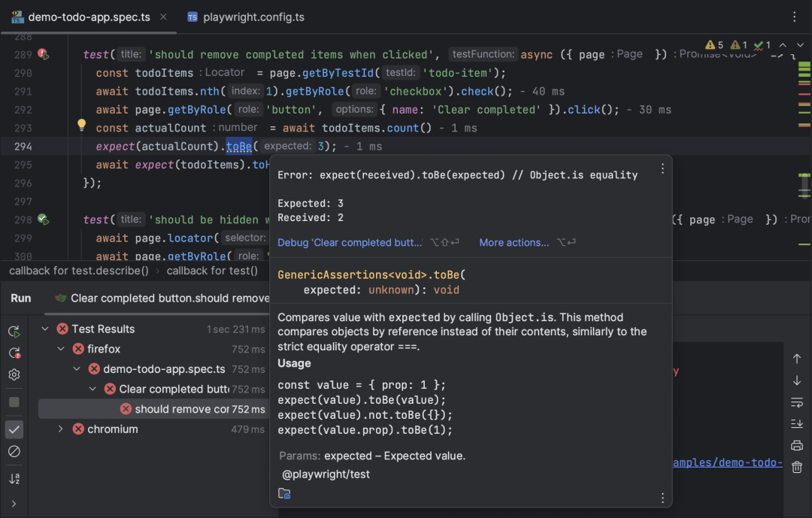Click the print icon in console
Image resolution: width=812 pixels, height=518 pixels.
click(x=797, y=446)
